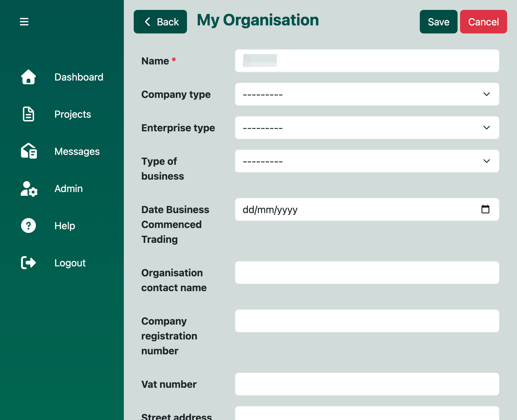
Task: Click the Vat number label
Action: click(169, 384)
